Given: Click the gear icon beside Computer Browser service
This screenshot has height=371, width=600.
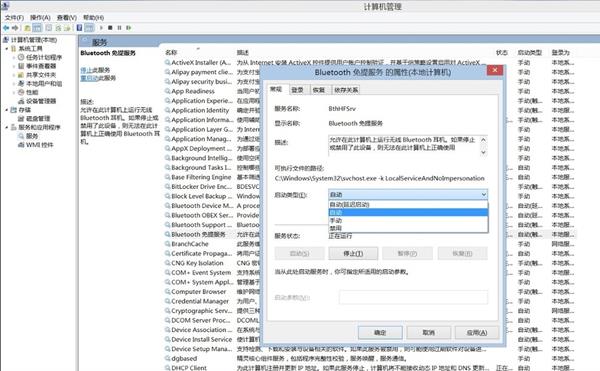Looking at the screenshot, I should [168, 291].
